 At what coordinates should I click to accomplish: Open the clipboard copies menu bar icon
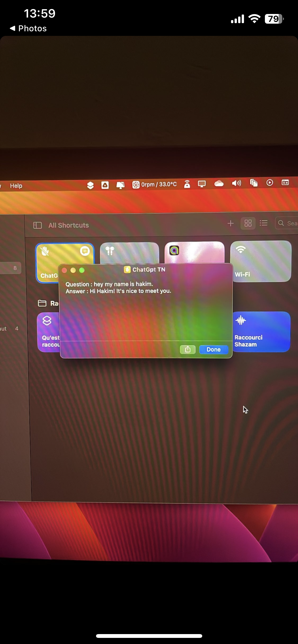[x=254, y=183]
